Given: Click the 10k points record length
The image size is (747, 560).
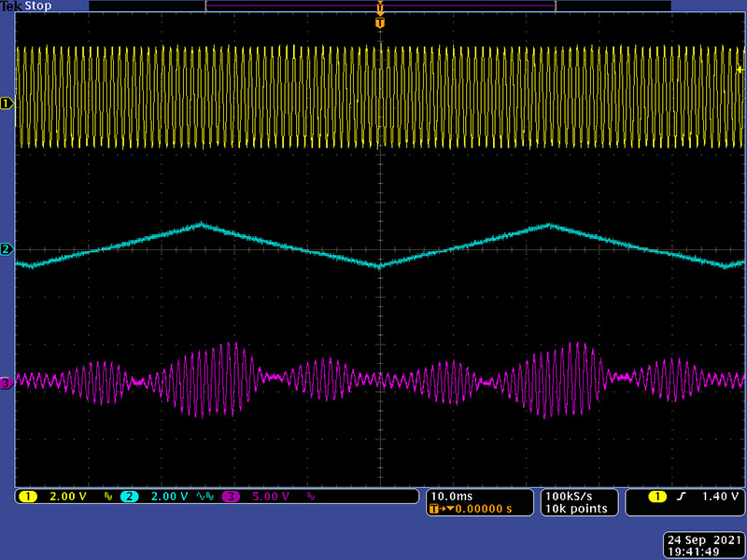Looking at the screenshot, I should pos(575,509).
